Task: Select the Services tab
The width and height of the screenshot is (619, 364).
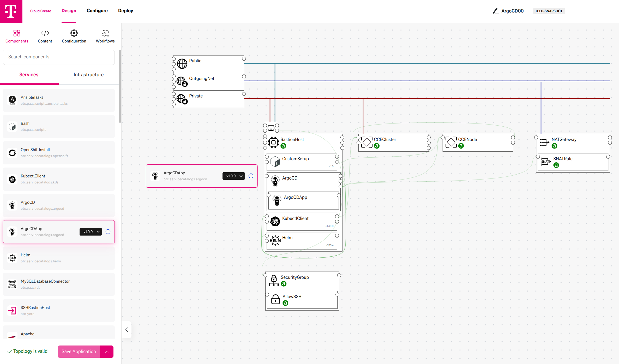Action: click(x=29, y=75)
